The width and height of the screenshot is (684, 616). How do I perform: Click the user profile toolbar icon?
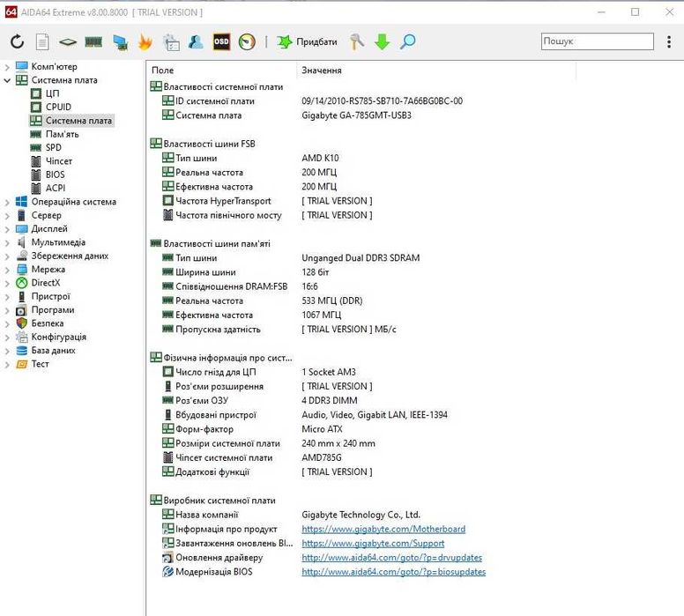(x=196, y=42)
